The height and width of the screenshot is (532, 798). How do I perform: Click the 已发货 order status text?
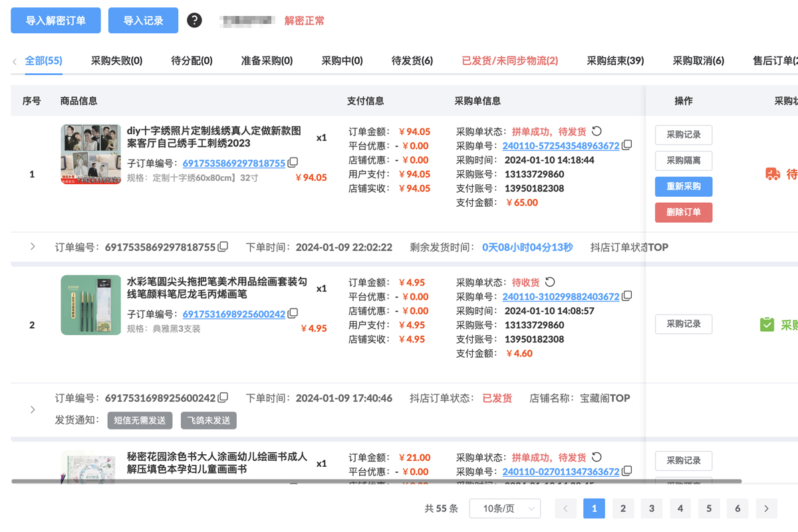497,398
